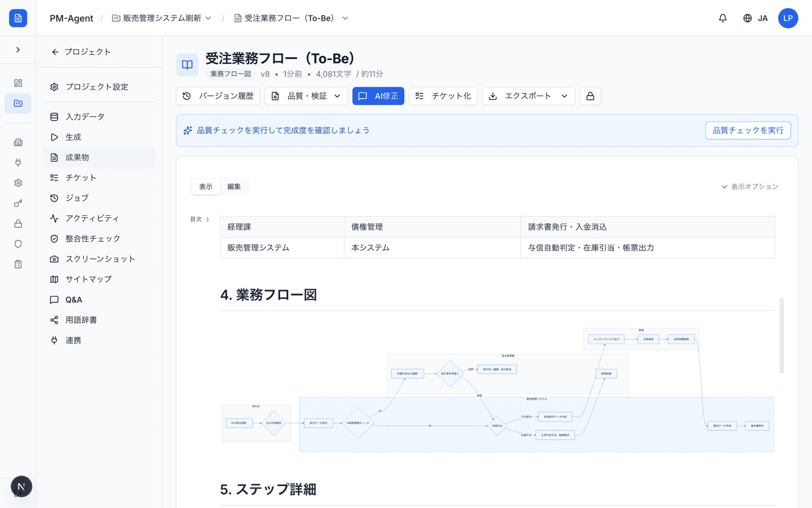Viewport: 812px width, 508px height.
Task: Expand the エクスポート dropdown
Action: tap(528, 96)
